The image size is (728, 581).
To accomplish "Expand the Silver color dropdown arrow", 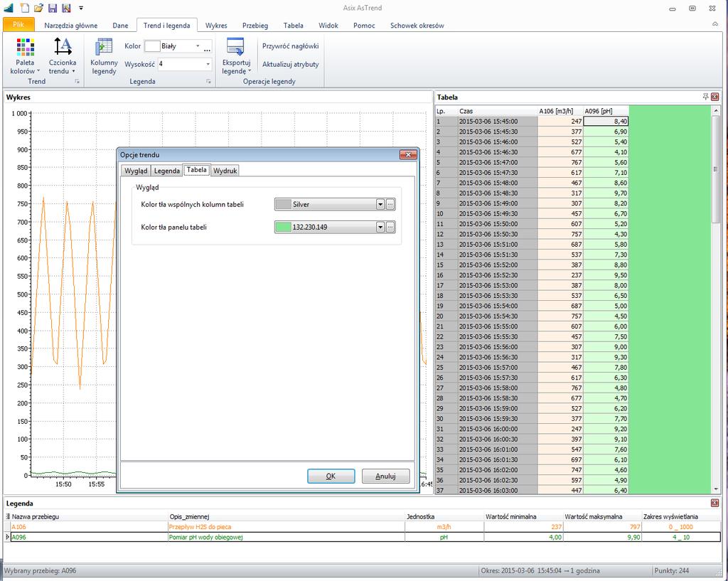I will (380, 204).
